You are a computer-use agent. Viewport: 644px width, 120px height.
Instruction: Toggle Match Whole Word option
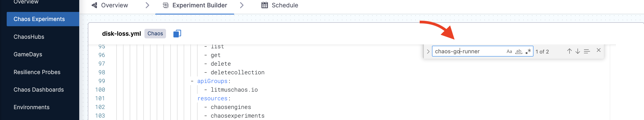519,52
